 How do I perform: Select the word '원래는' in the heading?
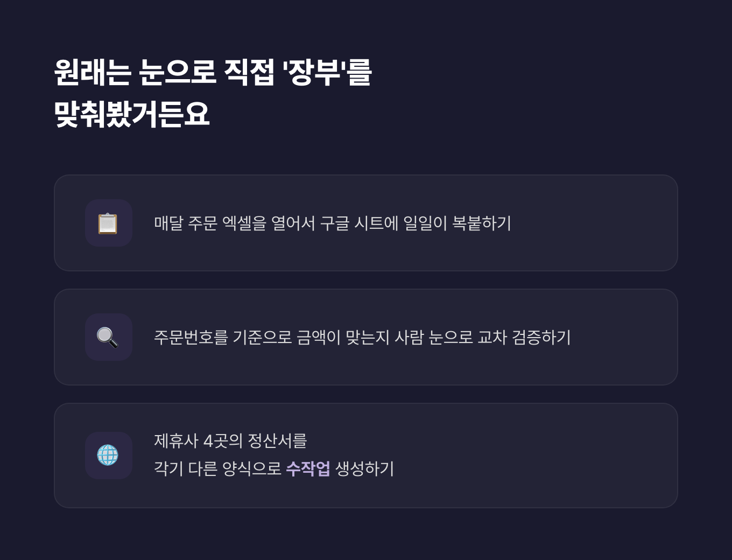(92, 73)
